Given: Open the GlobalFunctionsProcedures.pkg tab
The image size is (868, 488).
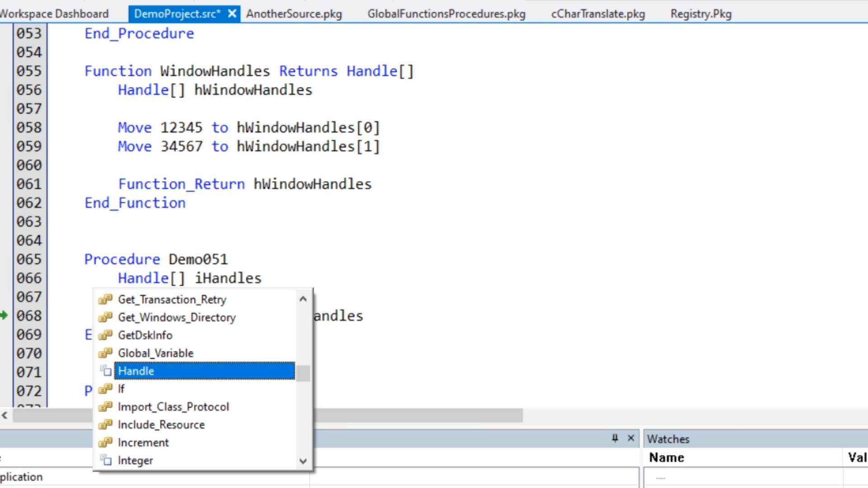Looking at the screenshot, I should [446, 14].
